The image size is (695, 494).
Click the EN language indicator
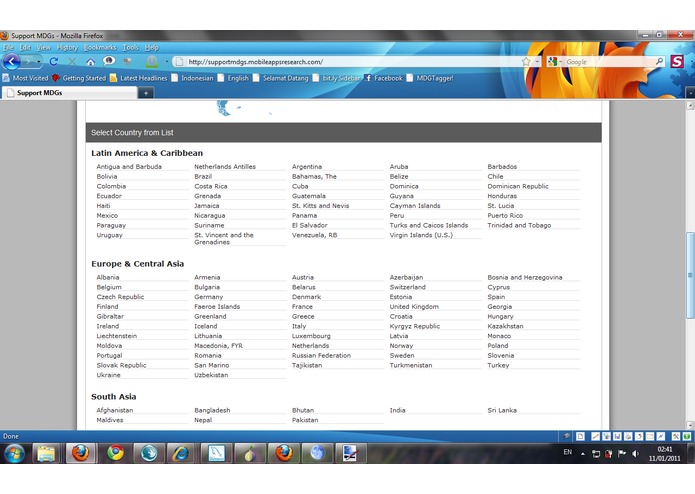click(x=567, y=452)
